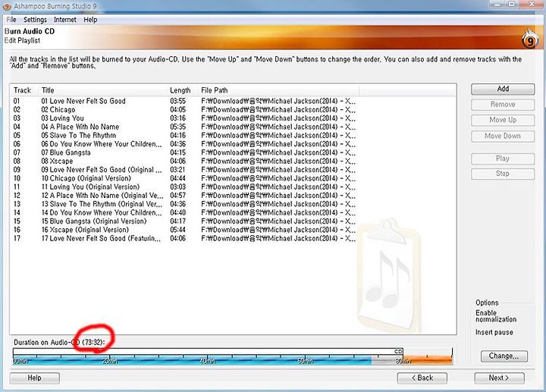This screenshot has height=392, width=546.
Task: Select track 05 Slave To The Rhythm
Action: tap(184, 136)
